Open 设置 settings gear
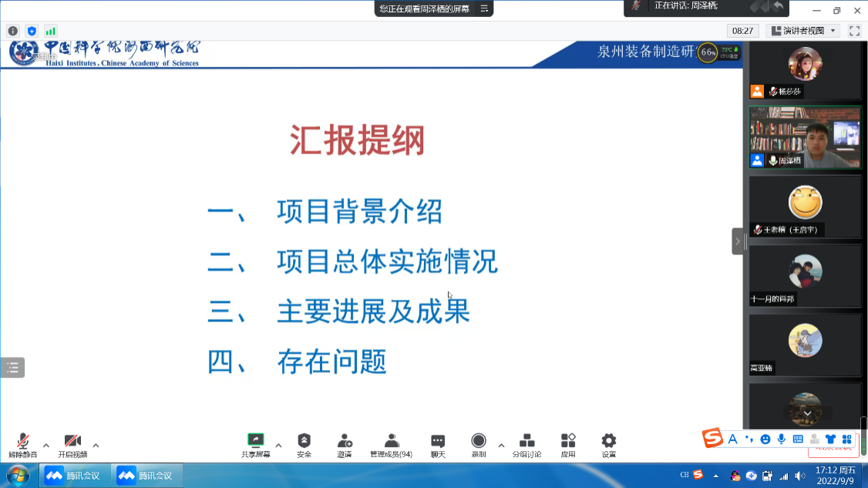The width and height of the screenshot is (868, 488). (x=609, y=445)
